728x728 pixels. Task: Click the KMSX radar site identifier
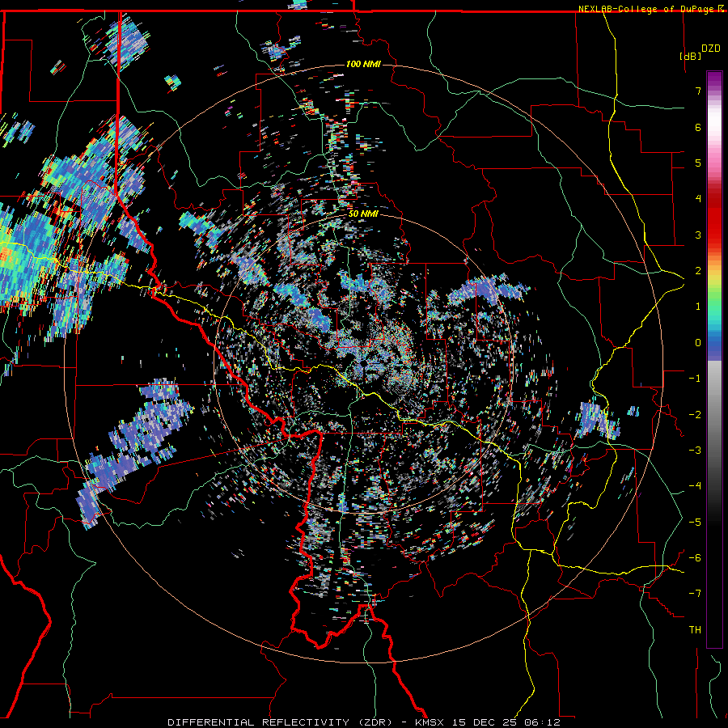click(x=430, y=722)
